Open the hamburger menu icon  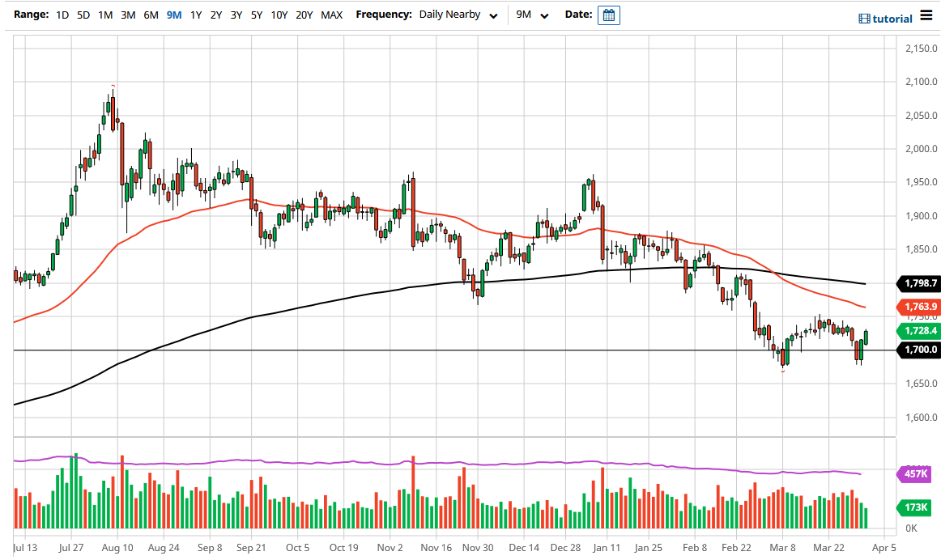[x=926, y=16]
